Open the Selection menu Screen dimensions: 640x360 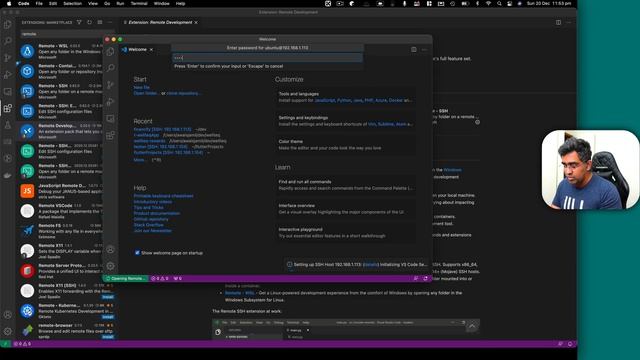(72, 3)
